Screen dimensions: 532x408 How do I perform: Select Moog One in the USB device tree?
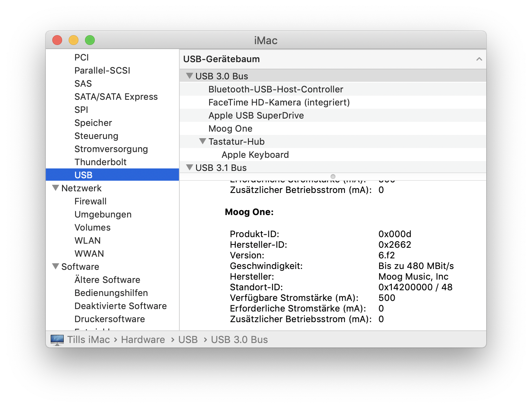click(x=230, y=128)
